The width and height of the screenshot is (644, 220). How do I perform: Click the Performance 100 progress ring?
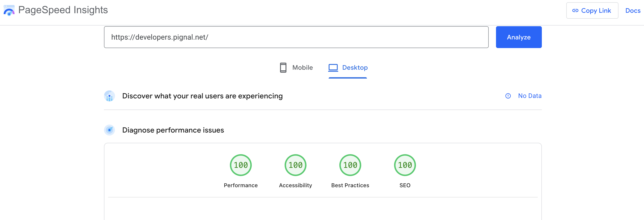click(x=241, y=165)
